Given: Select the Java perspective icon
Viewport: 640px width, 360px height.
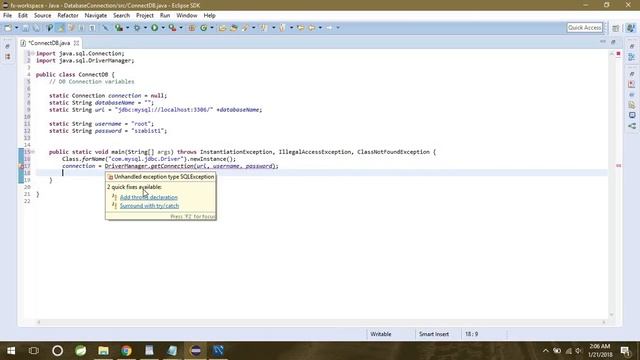Looking at the screenshot, I should [631, 28].
